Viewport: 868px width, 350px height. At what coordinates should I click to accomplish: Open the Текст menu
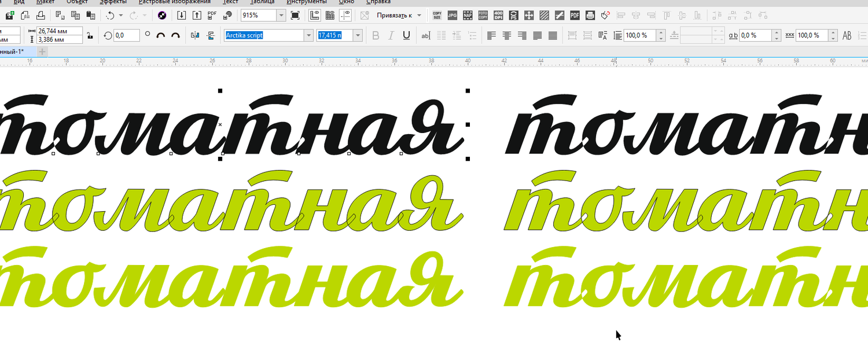pyautogui.click(x=230, y=2)
